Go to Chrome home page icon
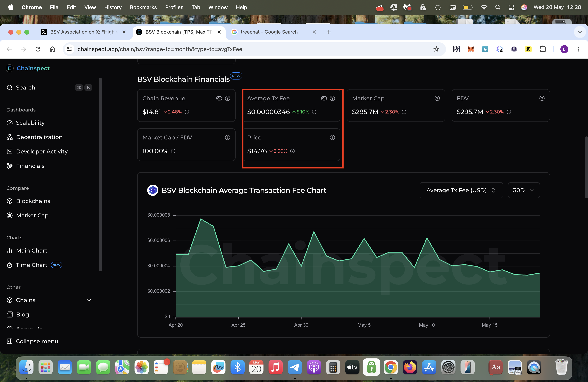Screen dimensions: 588x382 point(52,49)
